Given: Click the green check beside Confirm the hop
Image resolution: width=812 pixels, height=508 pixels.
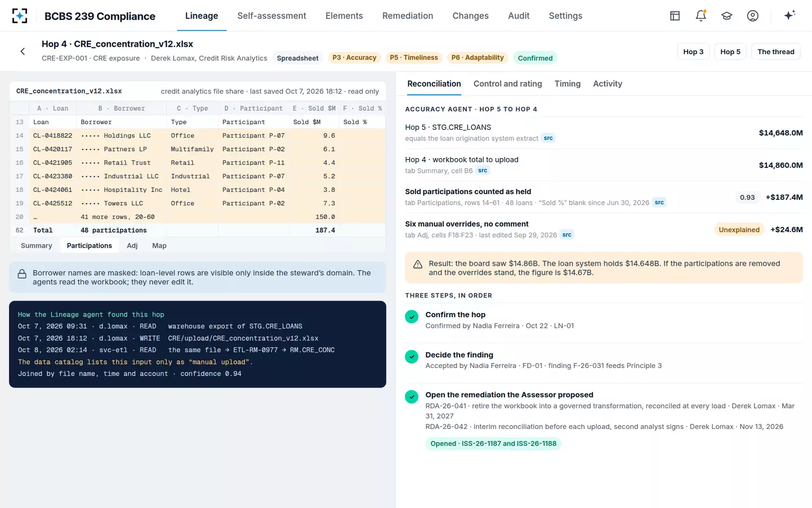Looking at the screenshot, I should coord(412,317).
